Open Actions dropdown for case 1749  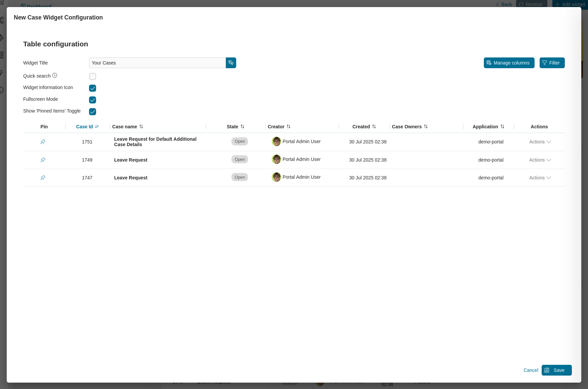tap(539, 160)
